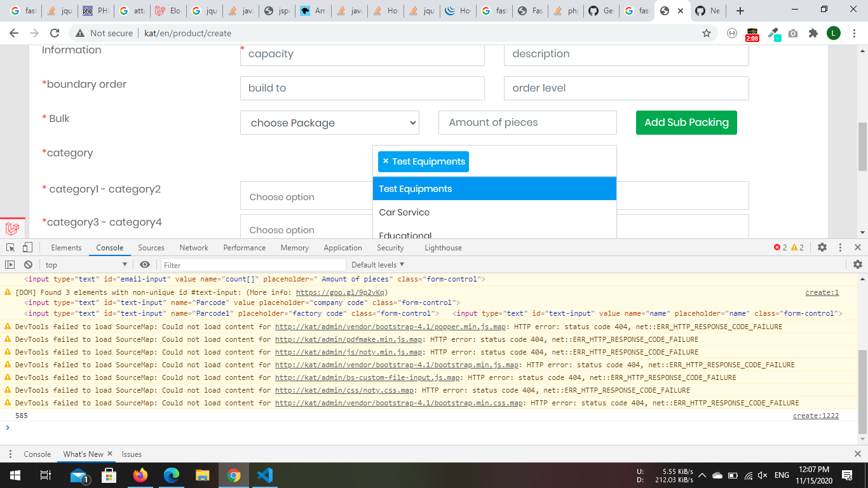This screenshot has height=488, width=868.
Task: Open the popper.min.js.map link
Action: 391,327
